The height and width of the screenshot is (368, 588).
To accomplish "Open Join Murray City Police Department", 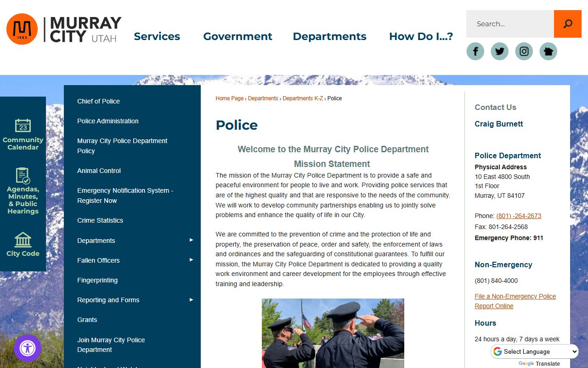I will [x=111, y=345].
